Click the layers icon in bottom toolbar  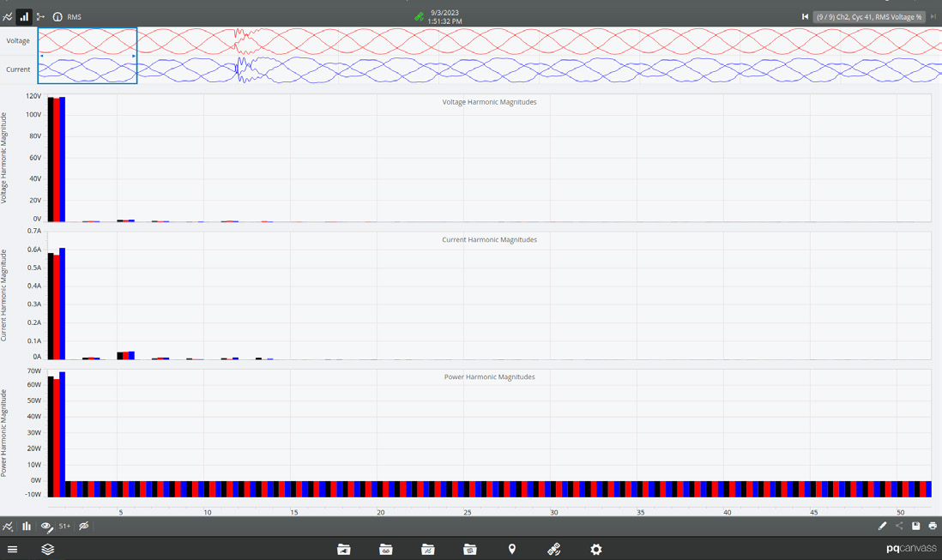47,550
